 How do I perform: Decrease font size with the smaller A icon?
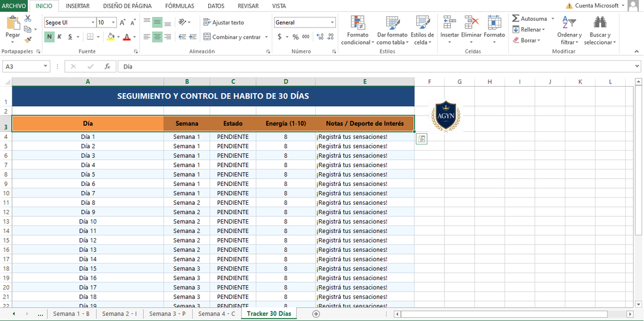click(x=133, y=23)
